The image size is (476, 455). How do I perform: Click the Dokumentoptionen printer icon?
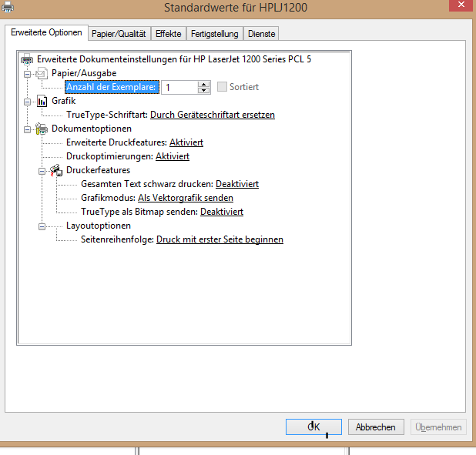pyautogui.click(x=42, y=129)
